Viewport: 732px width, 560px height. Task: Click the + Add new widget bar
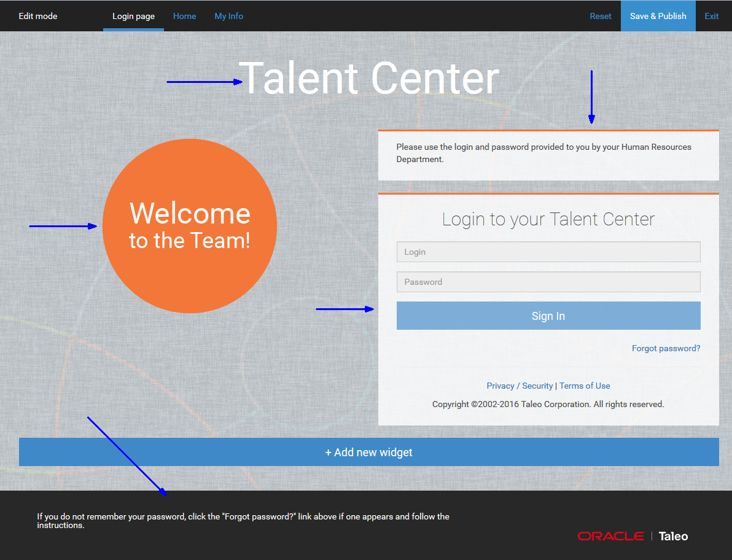pos(369,452)
